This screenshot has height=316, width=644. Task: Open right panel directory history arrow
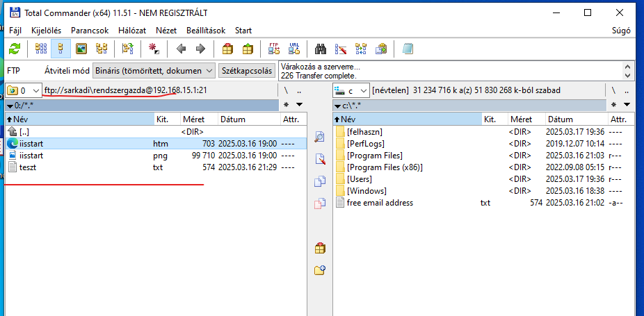[x=627, y=105]
